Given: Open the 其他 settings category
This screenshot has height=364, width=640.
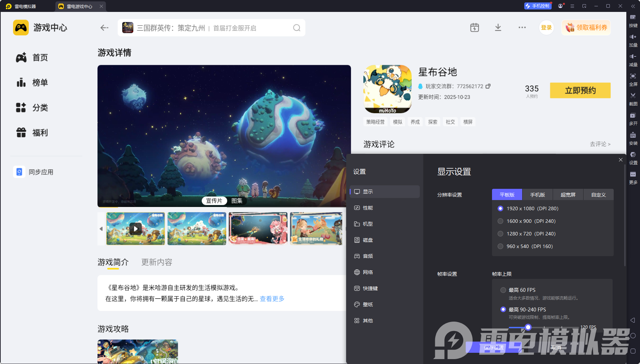Looking at the screenshot, I should (x=385, y=321).
